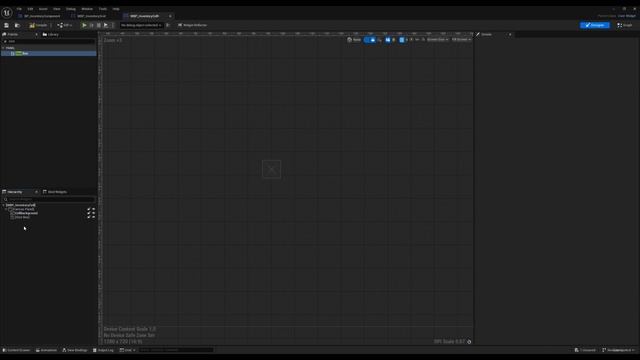Image resolution: width=640 pixels, height=360 pixels.
Task: Click the Palette search field
Action: (49, 41)
